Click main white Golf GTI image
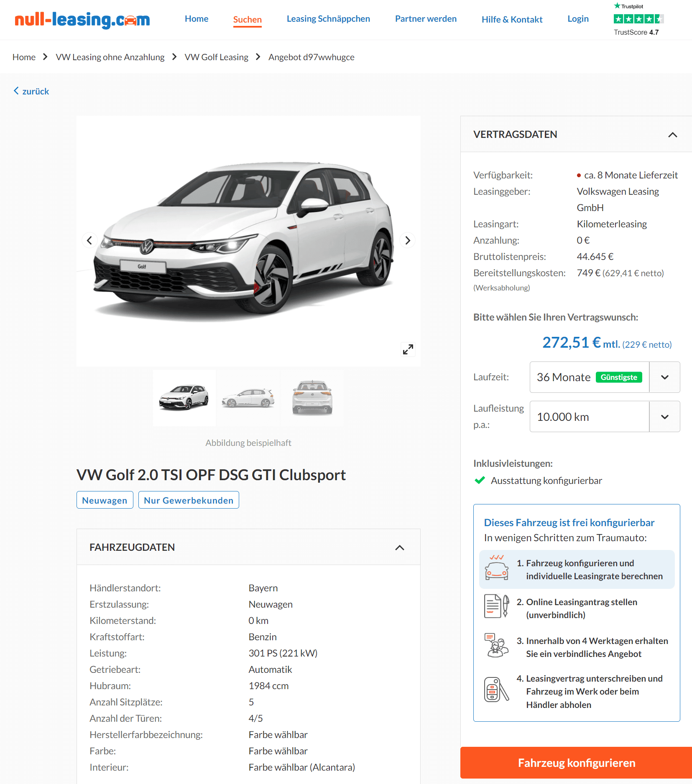Viewport: 692px width, 784px height. point(248,241)
